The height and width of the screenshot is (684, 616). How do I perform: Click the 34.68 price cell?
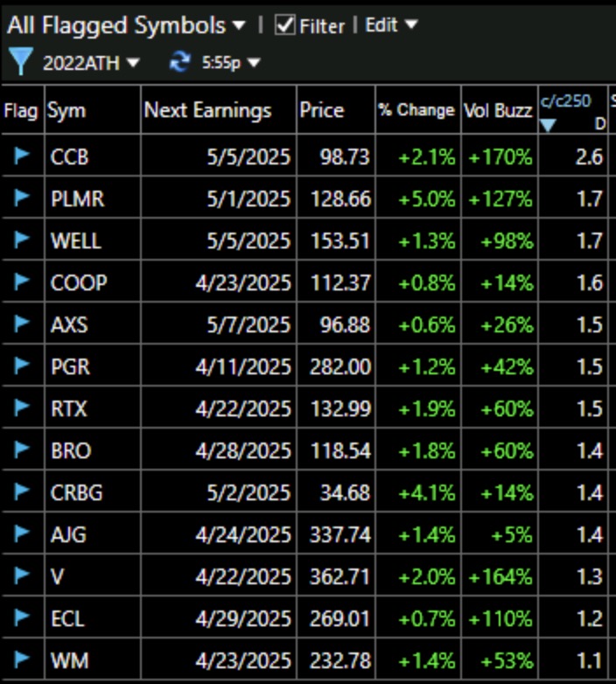(345, 492)
